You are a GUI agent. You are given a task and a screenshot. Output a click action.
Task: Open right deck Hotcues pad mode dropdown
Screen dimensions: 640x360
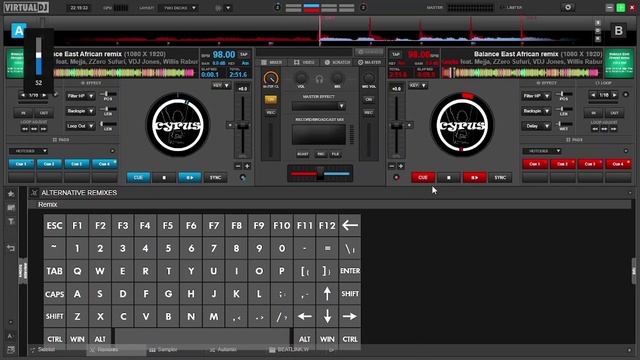click(541, 151)
